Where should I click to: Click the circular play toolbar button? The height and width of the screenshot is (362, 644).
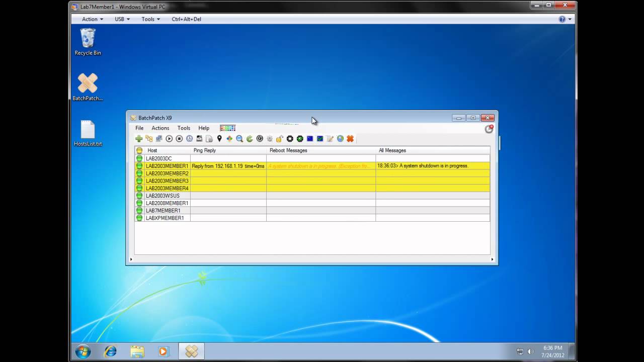169,139
